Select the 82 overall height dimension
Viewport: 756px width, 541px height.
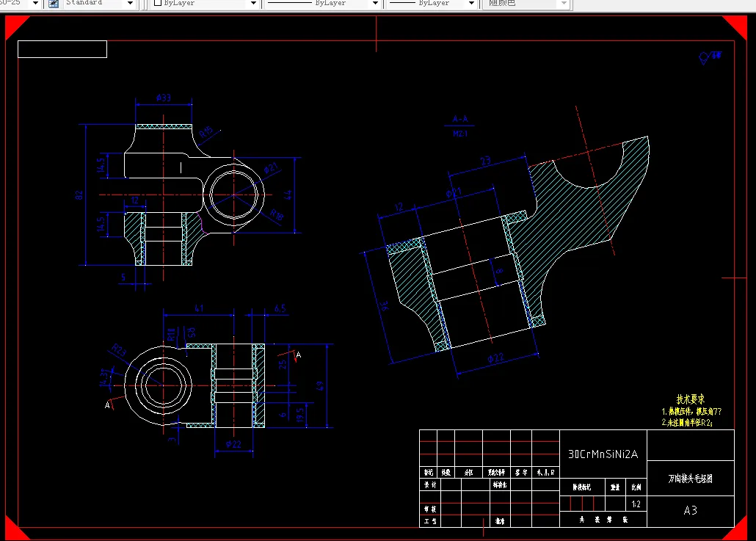[79, 195]
